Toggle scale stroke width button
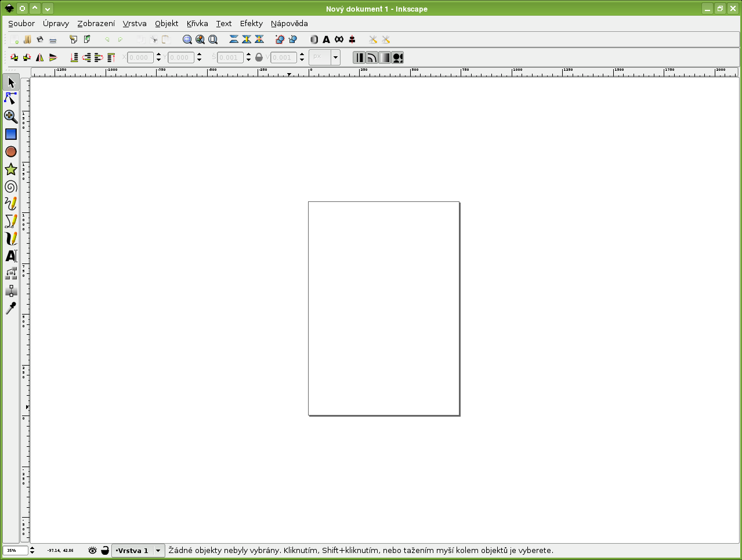 click(360, 57)
